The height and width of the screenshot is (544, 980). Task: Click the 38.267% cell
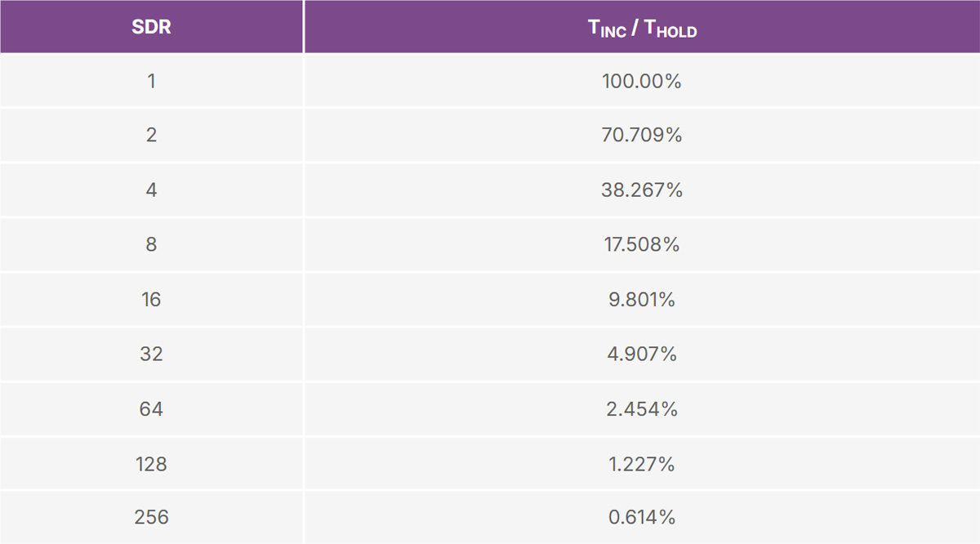pos(642,190)
